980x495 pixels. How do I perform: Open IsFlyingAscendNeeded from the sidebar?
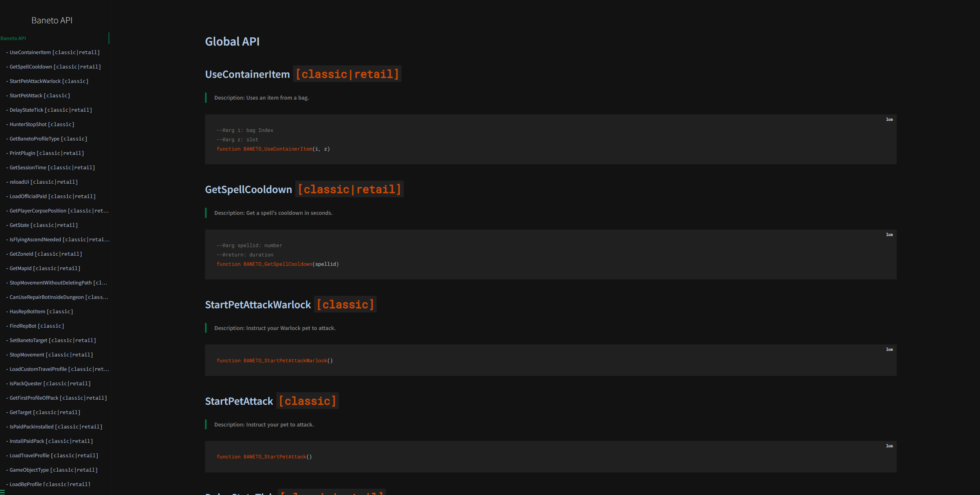tap(58, 239)
